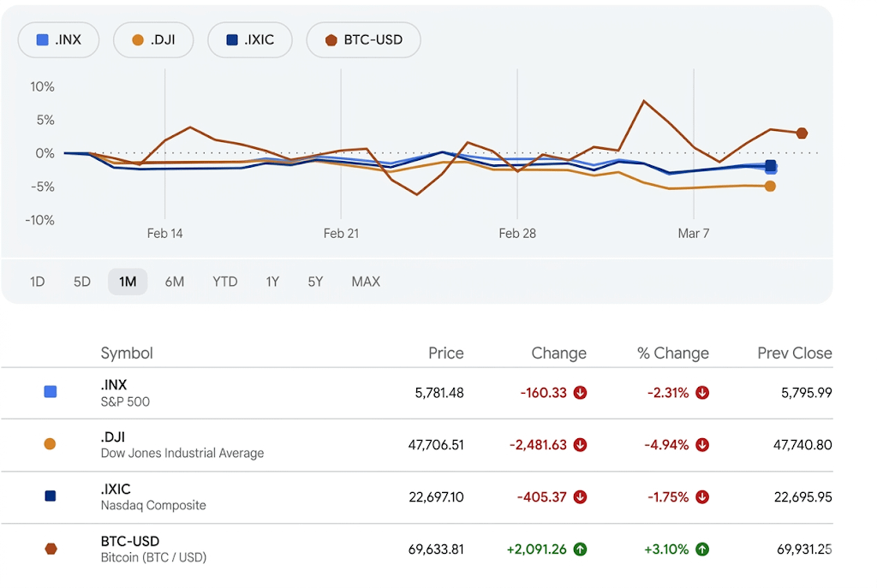
Task: Click the Bitcoin brown hexagon icon in table
Action: tap(50, 549)
